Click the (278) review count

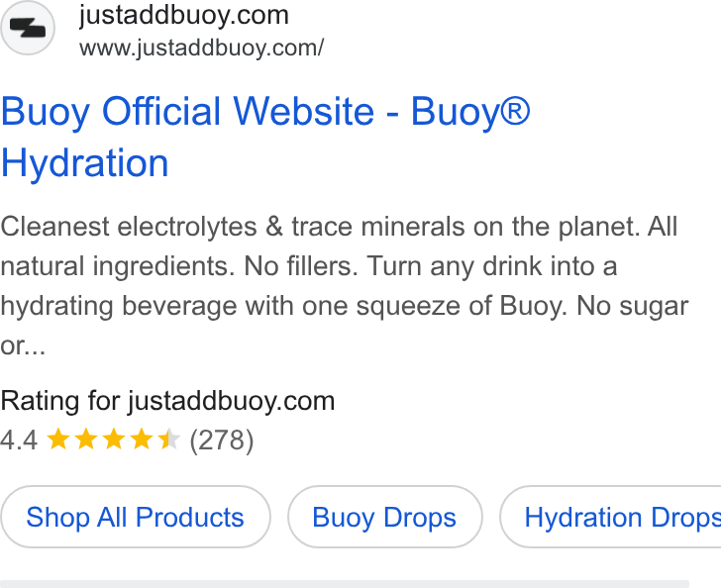click(x=222, y=441)
